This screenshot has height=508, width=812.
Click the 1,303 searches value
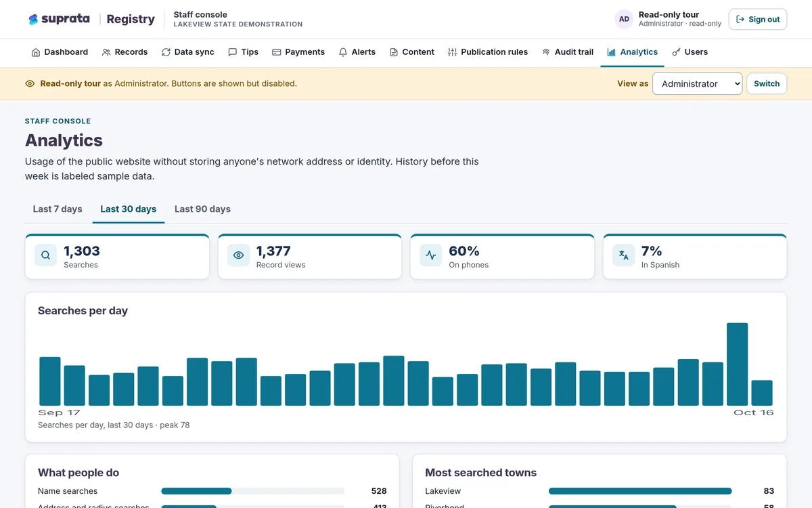82,251
